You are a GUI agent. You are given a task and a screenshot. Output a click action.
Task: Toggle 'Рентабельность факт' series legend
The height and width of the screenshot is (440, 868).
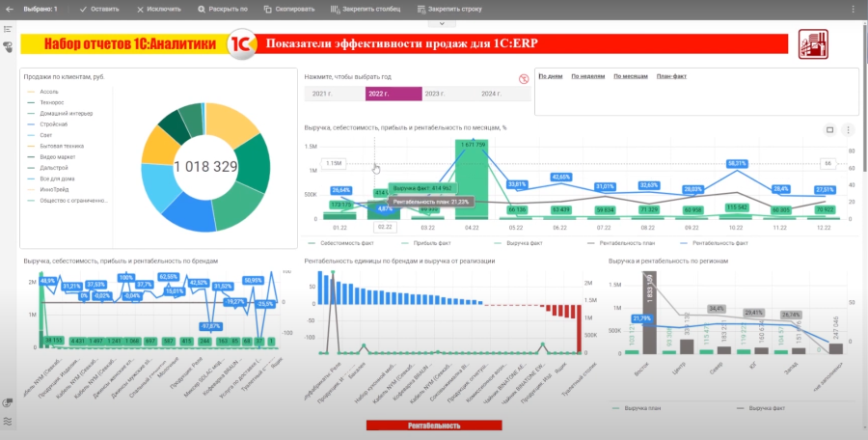point(713,243)
